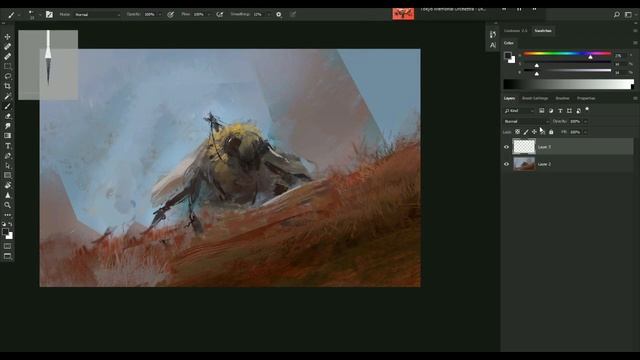Expand the Flow slider arrow
The height and width of the screenshot is (360, 640).
[x=209, y=14]
